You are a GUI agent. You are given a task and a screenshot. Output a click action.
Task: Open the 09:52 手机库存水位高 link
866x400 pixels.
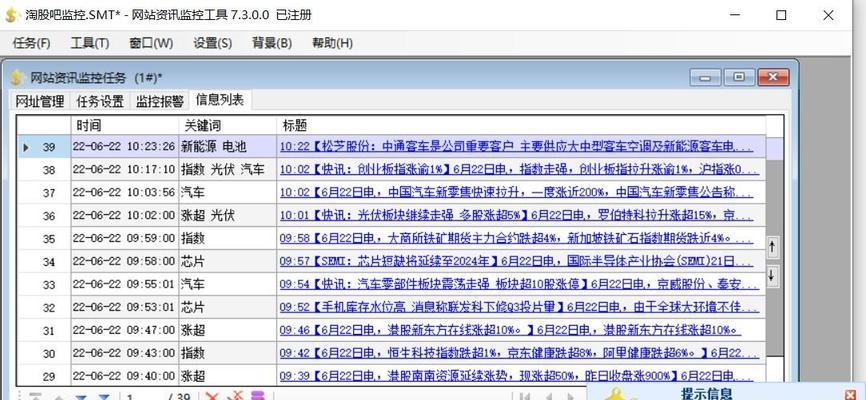pyautogui.click(x=519, y=308)
